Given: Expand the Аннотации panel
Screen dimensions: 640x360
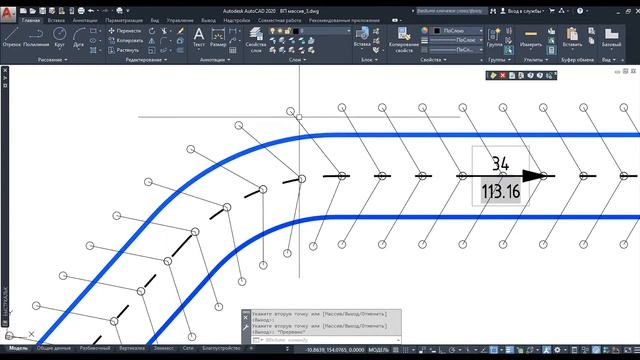Looking at the screenshot, I should coord(215,60).
